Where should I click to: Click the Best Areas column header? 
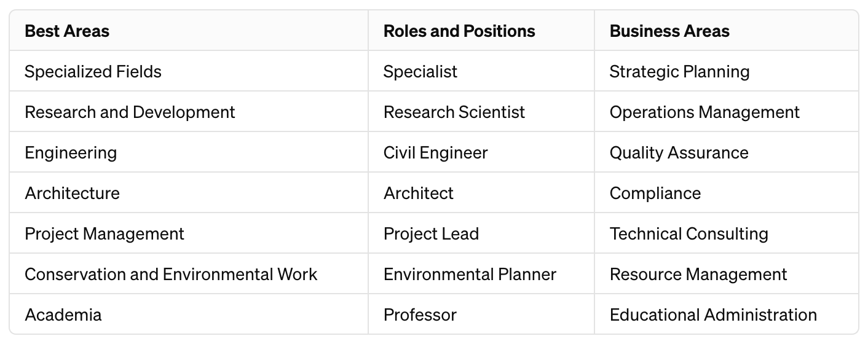[67, 31]
